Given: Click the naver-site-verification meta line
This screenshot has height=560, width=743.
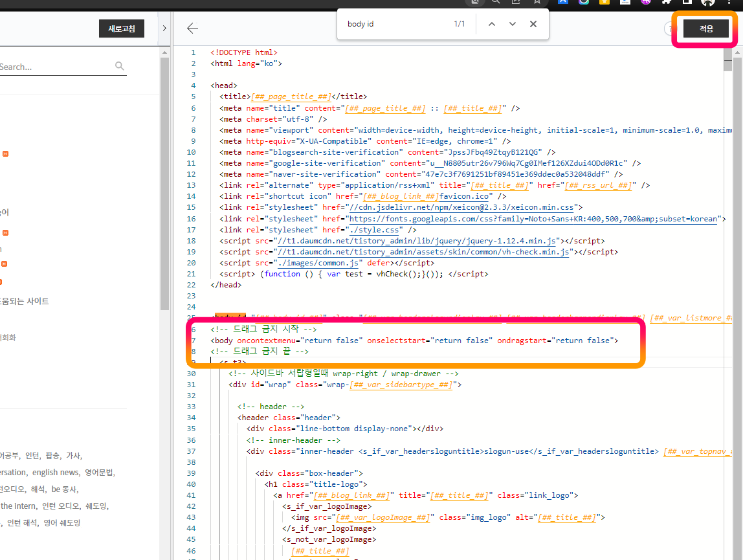Looking at the screenshot, I should click(x=421, y=174).
